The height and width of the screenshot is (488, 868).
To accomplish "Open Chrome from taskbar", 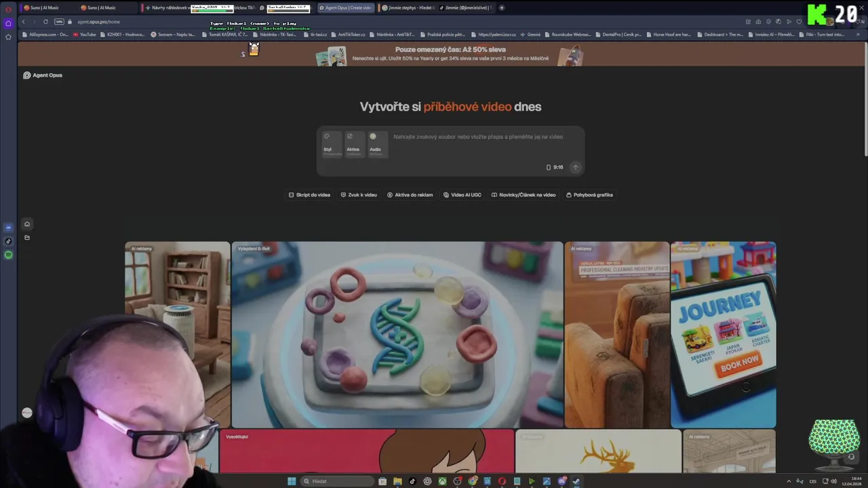I will [472, 481].
